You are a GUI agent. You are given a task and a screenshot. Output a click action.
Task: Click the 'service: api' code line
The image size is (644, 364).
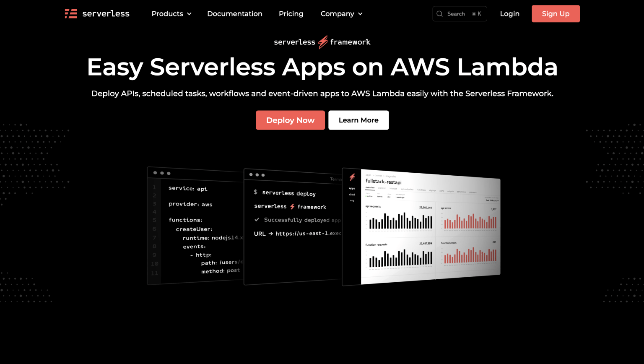(x=188, y=188)
